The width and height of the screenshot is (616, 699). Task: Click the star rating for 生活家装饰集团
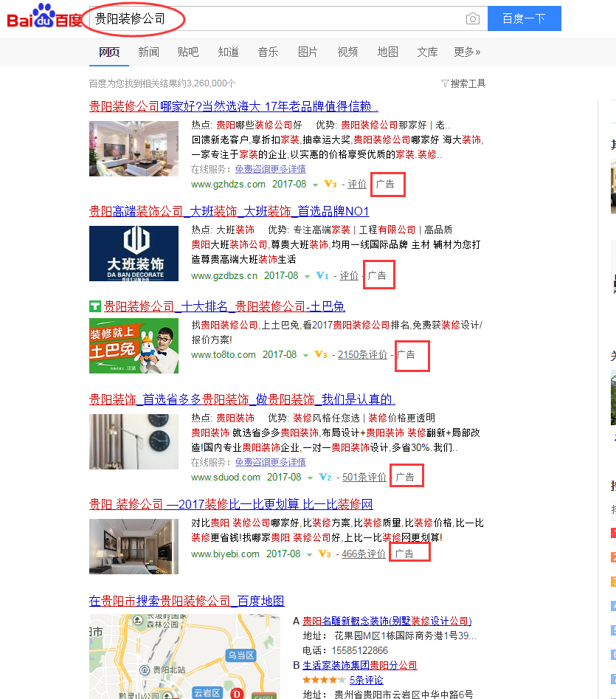(324, 680)
